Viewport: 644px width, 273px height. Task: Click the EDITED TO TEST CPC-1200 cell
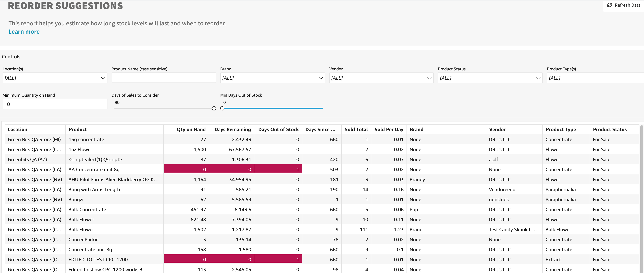point(115,260)
